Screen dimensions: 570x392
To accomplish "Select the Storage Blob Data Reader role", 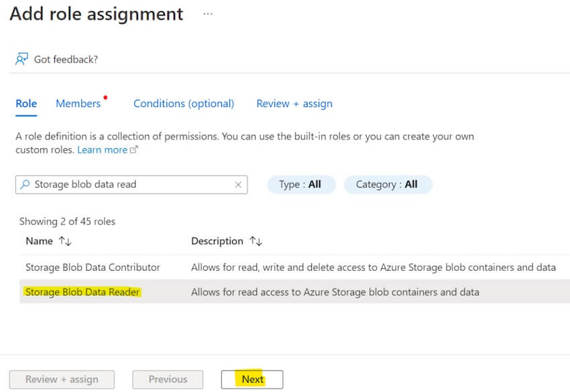I will 82,292.
